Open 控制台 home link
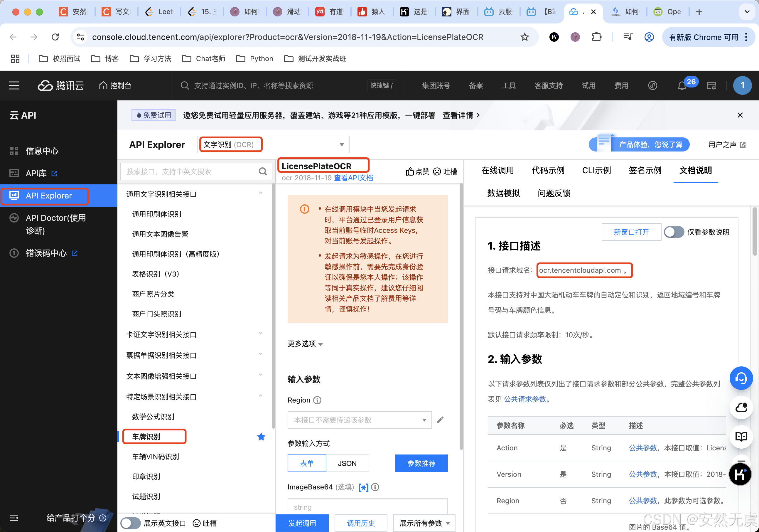 click(115, 86)
